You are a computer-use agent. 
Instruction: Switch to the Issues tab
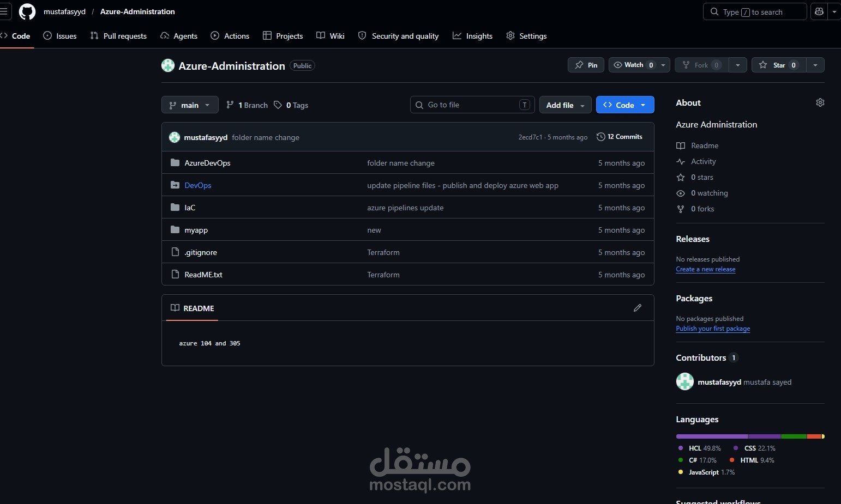60,36
